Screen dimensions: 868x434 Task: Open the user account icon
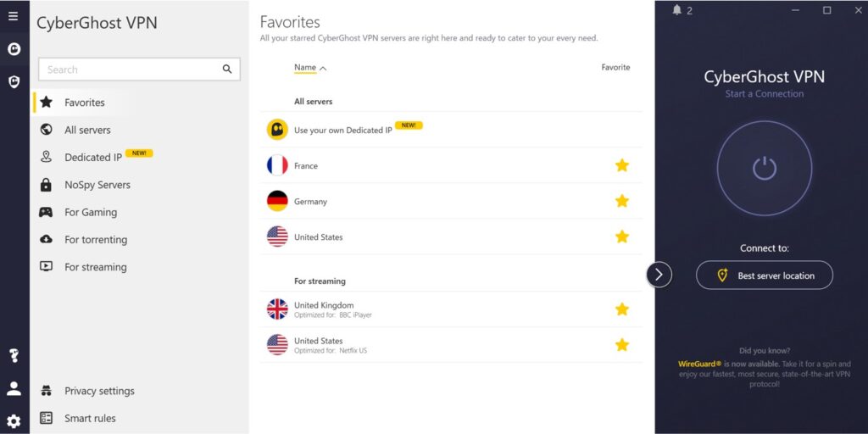pyautogui.click(x=14, y=388)
